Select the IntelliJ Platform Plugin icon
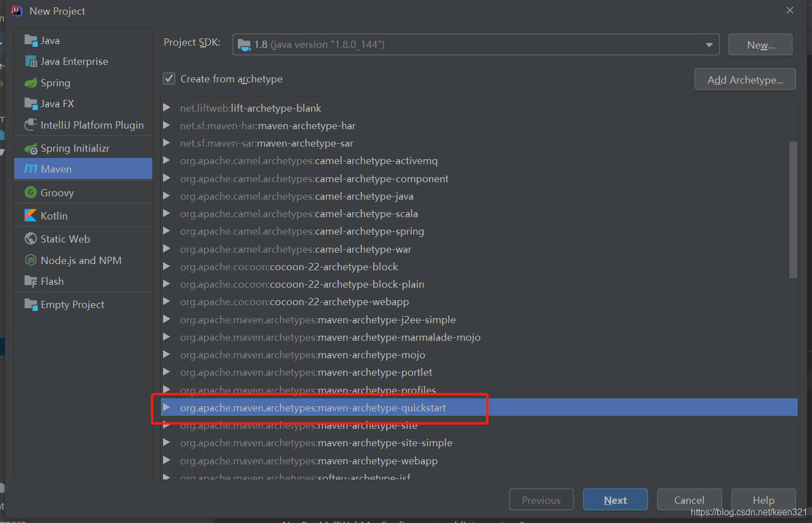This screenshot has width=812, height=523. pos(30,125)
